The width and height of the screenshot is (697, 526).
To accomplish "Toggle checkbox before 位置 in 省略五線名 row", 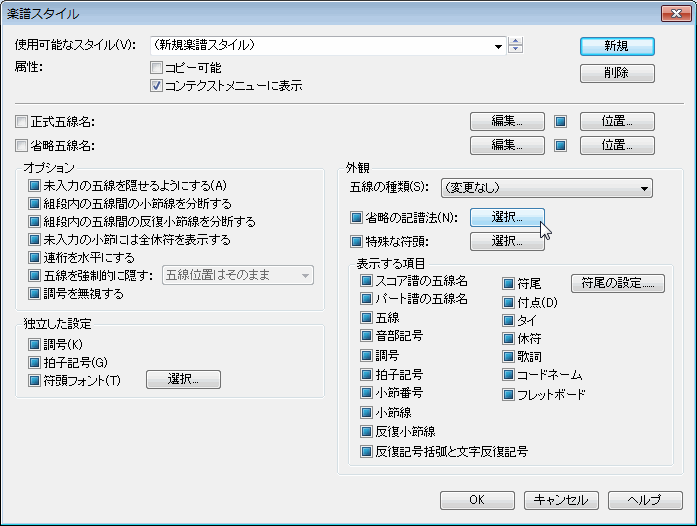I will tap(561, 145).
